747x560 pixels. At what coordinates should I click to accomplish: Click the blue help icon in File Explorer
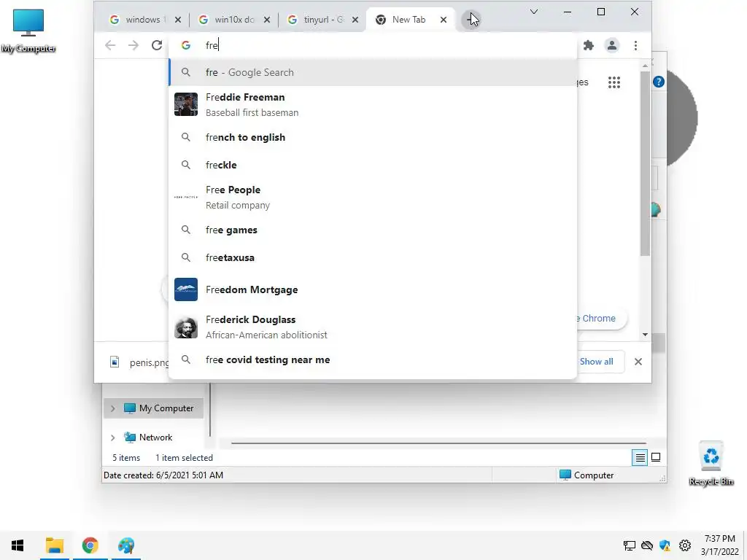pyautogui.click(x=659, y=82)
